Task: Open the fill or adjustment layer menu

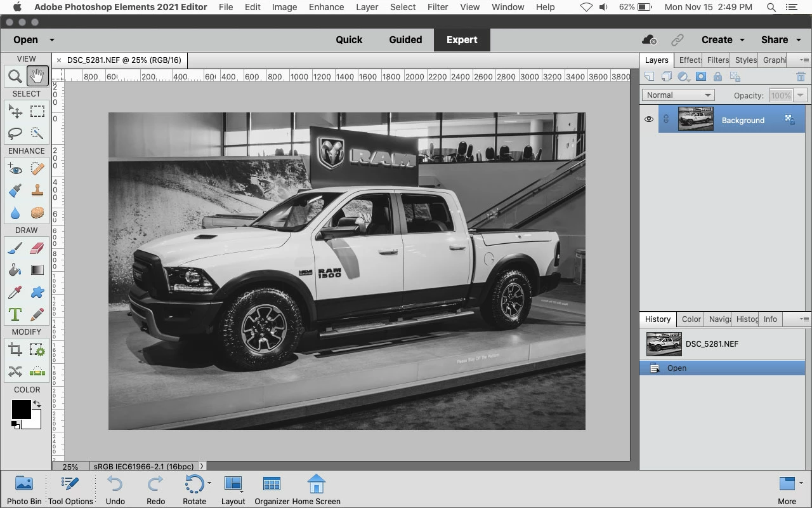Action: tap(684, 77)
